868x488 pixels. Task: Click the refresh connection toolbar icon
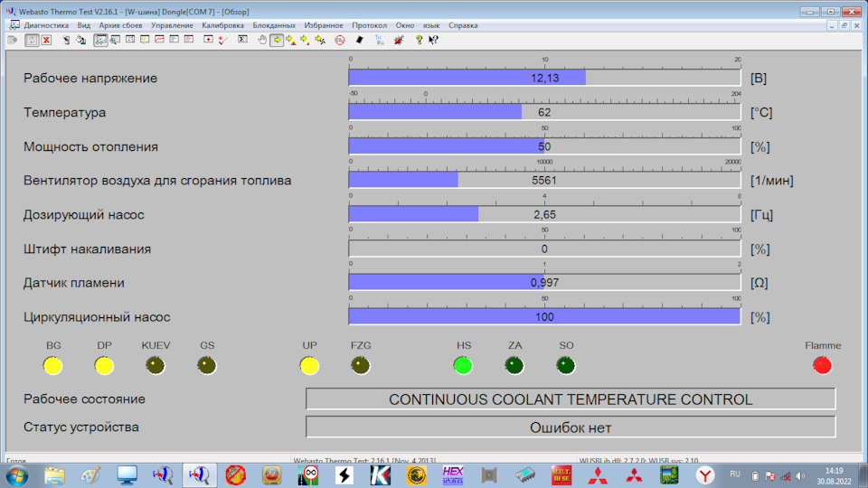[33, 40]
